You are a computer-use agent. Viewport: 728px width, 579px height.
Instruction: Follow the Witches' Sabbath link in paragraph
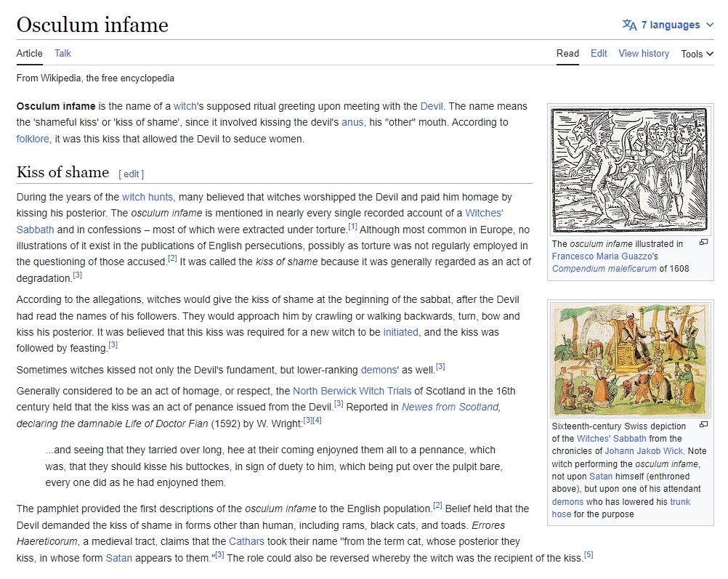click(x=485, y=213)
